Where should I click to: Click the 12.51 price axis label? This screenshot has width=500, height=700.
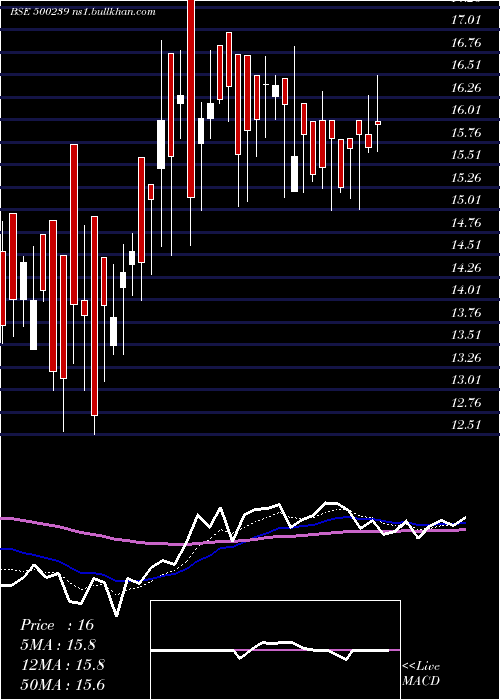(x=466, y=425)
